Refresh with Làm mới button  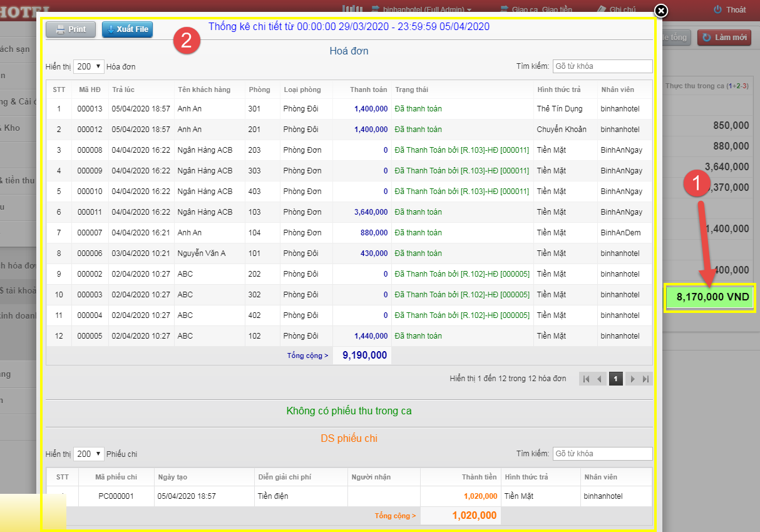coord(724,38)
